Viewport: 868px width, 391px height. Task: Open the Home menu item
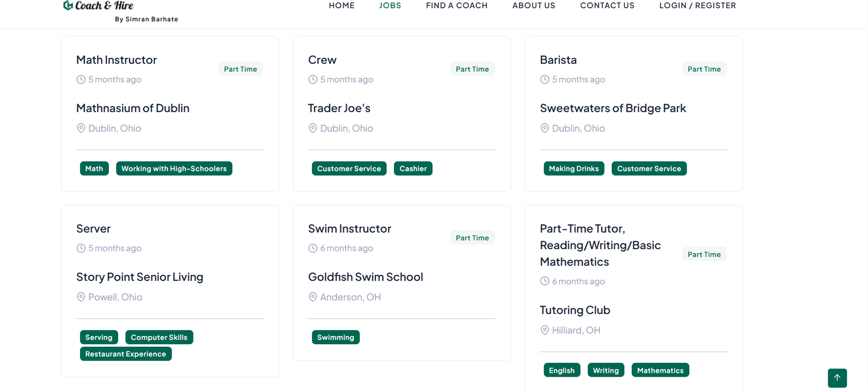[x=341, y=6]
